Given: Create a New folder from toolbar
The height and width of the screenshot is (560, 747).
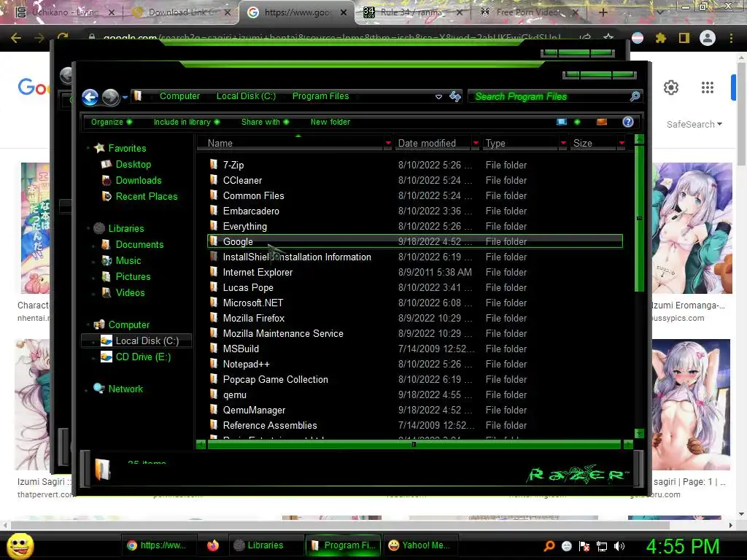Looking at the screenshot, I should pyautogui.click(x=330, y=122).
